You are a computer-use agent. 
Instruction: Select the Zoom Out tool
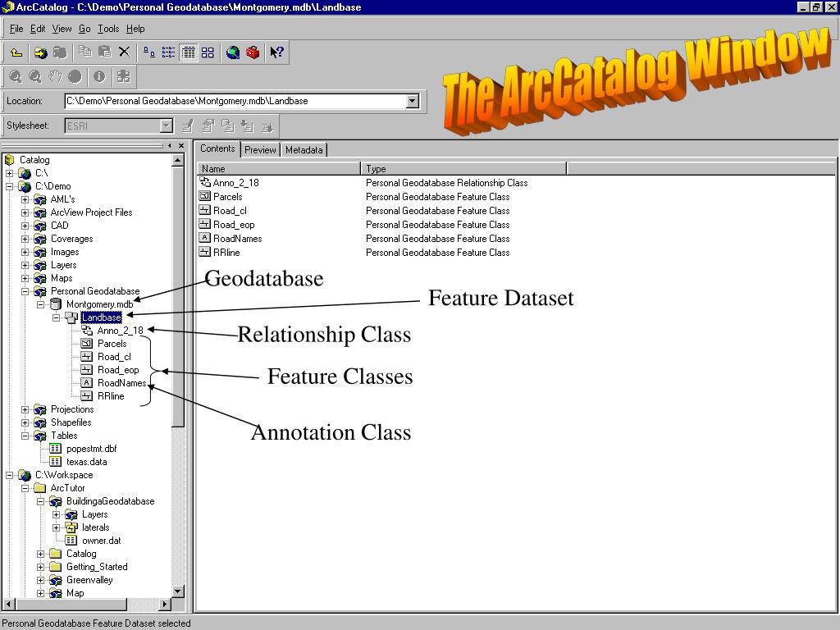tap(34, 76)
